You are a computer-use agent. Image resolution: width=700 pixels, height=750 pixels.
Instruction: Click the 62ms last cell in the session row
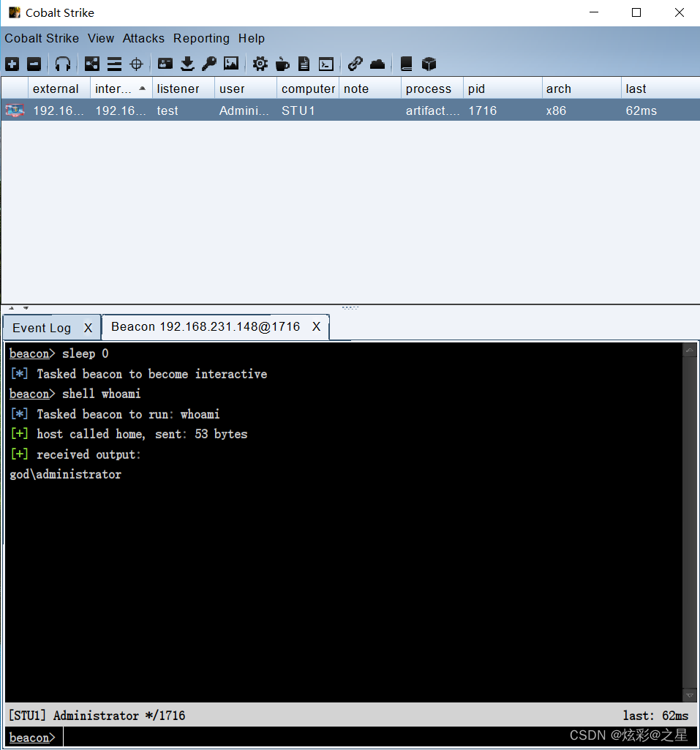(661, 110)
